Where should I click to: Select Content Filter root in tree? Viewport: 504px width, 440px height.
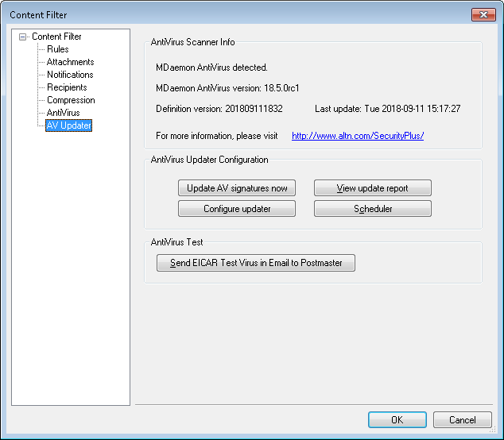(x=56, y=37)
